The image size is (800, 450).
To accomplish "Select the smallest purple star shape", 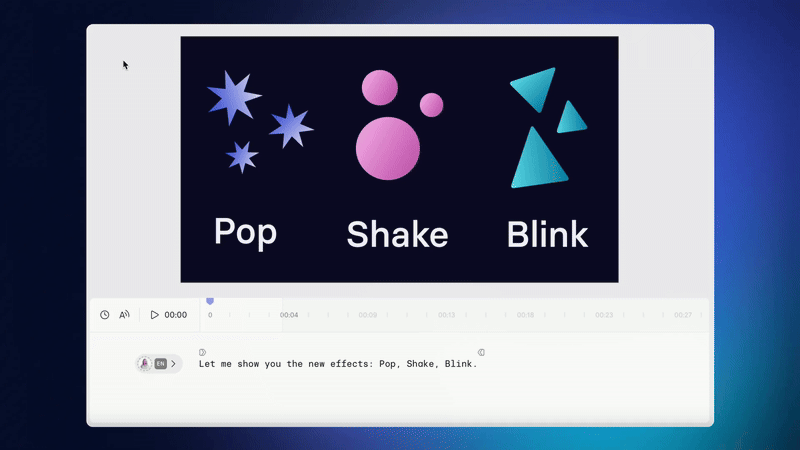I will point(242,157).
